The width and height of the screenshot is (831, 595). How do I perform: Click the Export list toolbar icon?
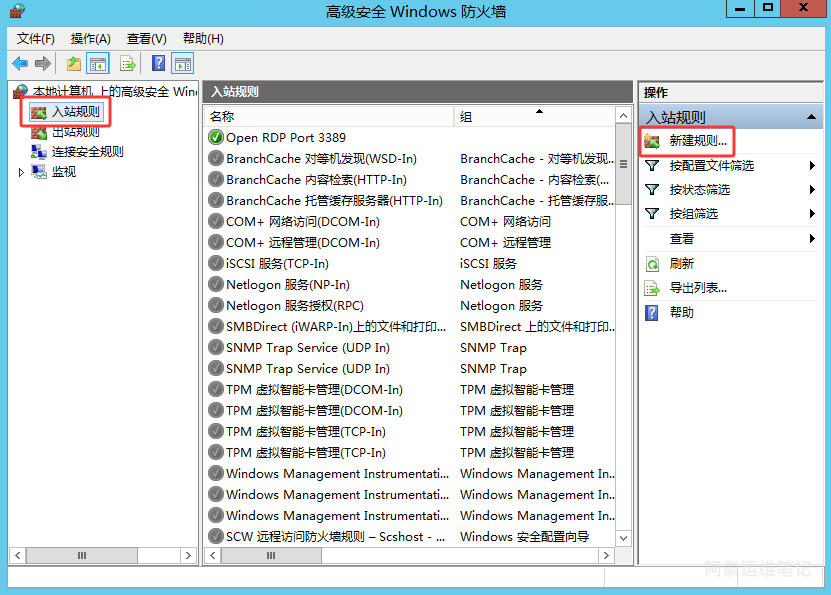pos(128,64)
